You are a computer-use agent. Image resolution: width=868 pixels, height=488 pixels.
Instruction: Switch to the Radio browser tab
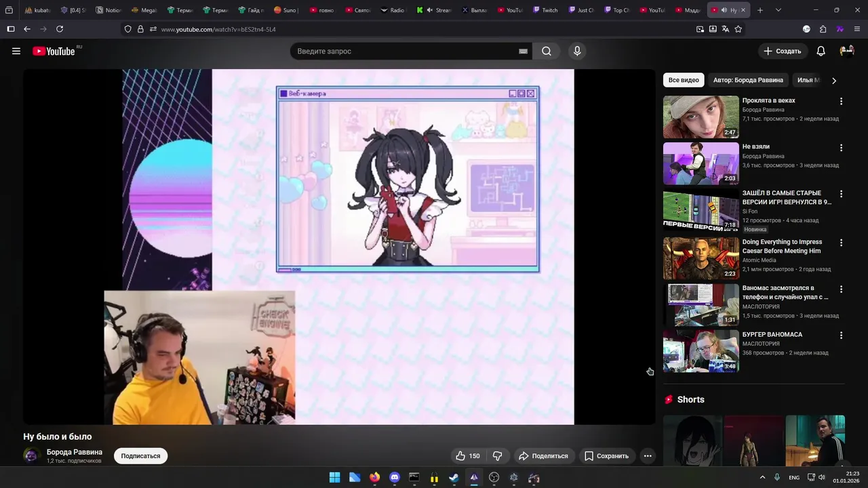[393, 10]
